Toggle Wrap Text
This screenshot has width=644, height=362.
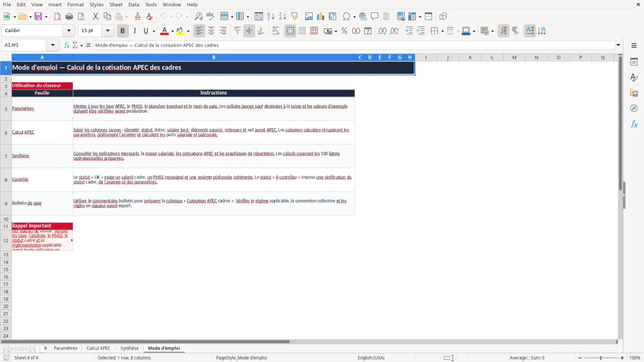point(276,31)
